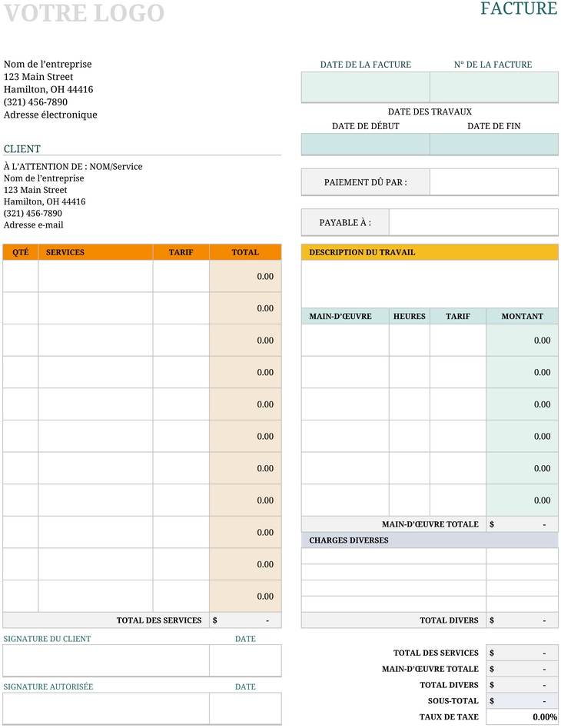The image size is (561, 728).
Task: Click the CHARGES DIVERSES header
Action: click(430, 540)
